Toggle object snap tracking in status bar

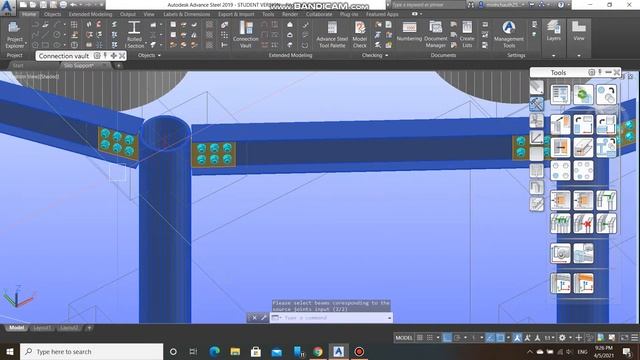point(490,338)
